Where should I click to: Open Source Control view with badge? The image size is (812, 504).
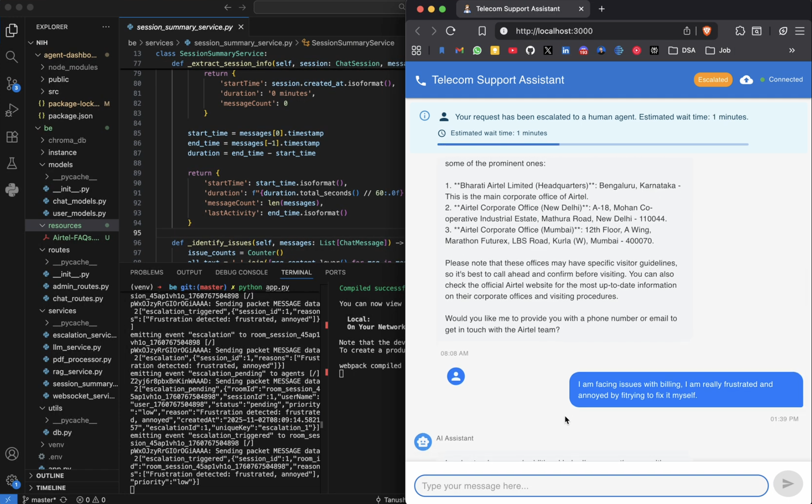(12, 84)
